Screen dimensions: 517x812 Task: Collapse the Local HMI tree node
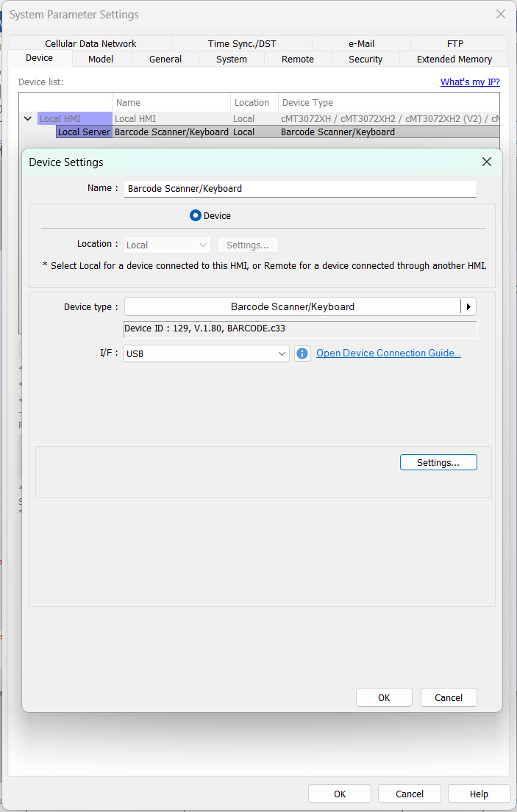28,118
